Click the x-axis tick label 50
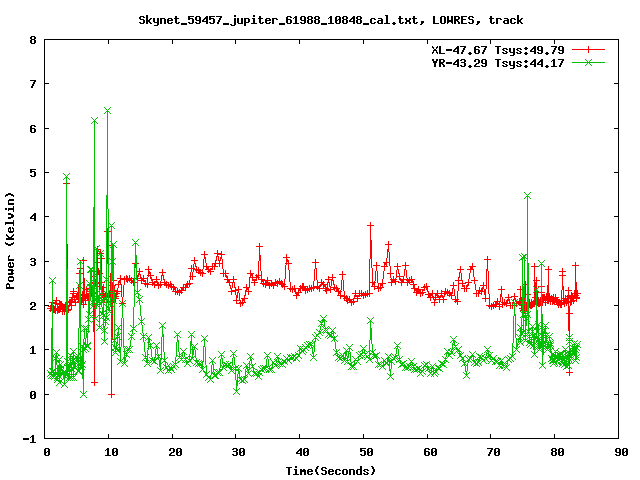The height and width of the screenshot is (480, 640). [366, 452]
